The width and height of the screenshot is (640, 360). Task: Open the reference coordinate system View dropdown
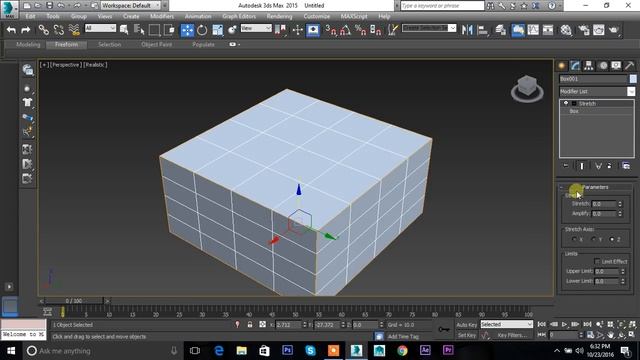(x=256, y=28)
